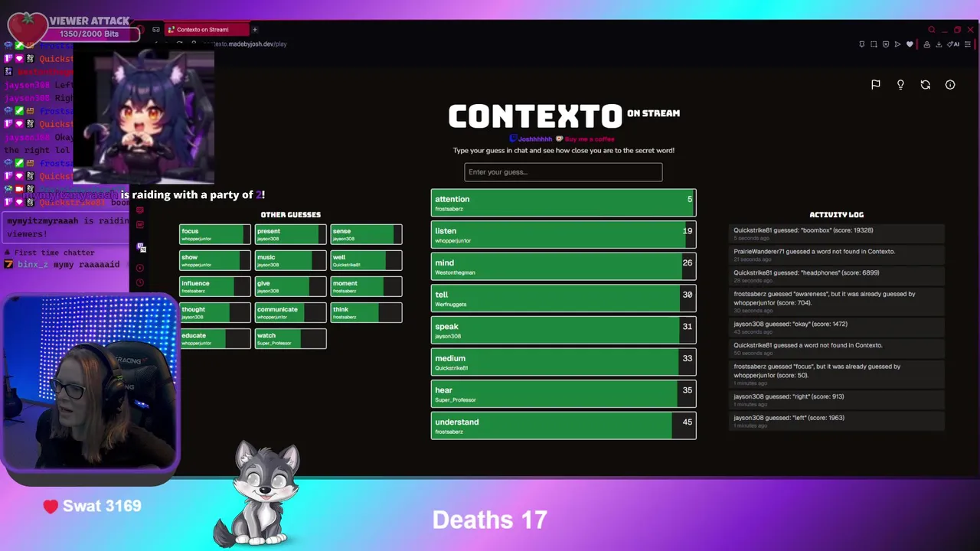Click the CONTEXTO on stream title logo
The image size is (980, 551).
[563, 116]
